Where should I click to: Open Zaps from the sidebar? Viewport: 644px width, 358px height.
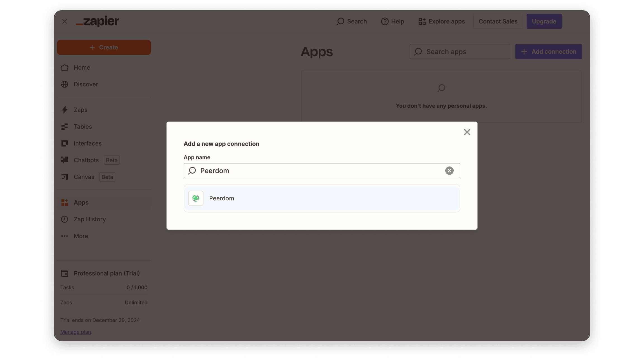pos(80,110)
